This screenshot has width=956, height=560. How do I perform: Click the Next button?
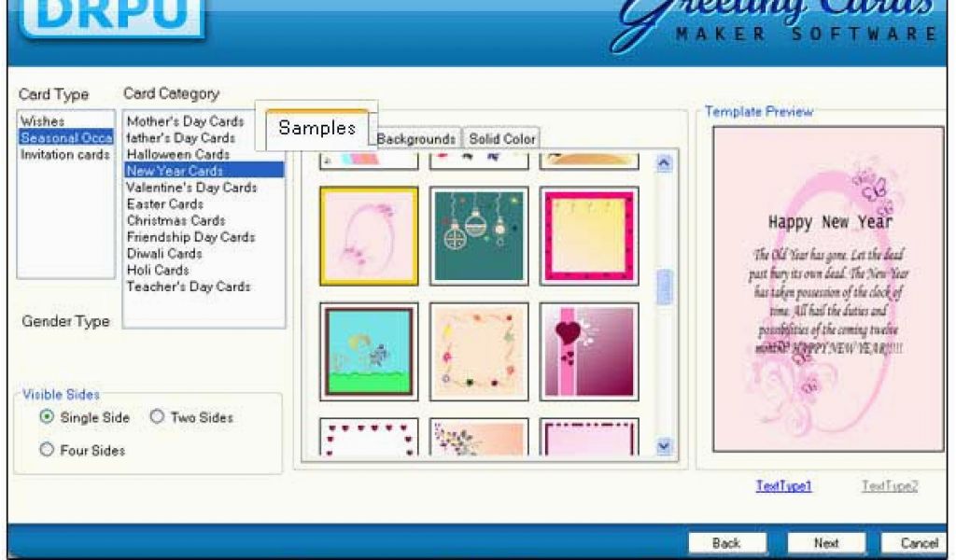tap(825, 543)
